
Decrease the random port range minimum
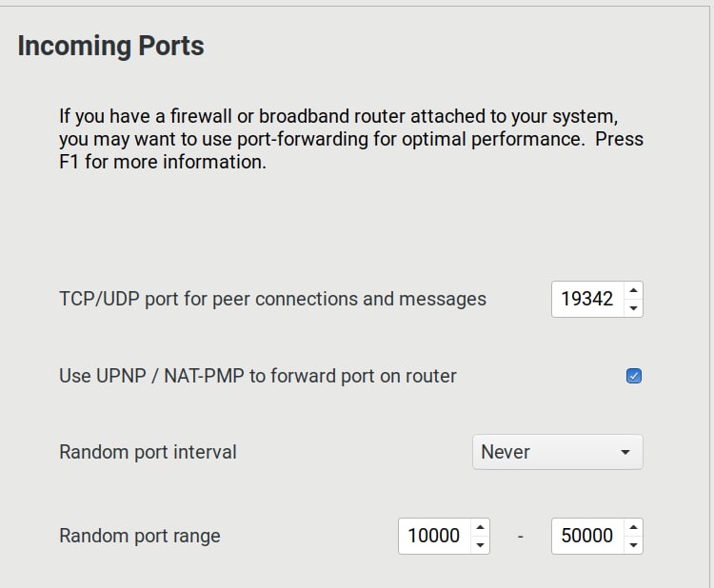[481, 545]
